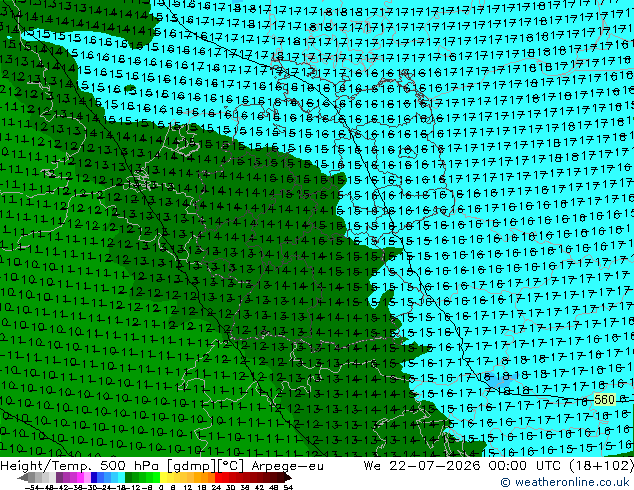
Task: Click the 12 legend scale value
Action: coord(188,488)
